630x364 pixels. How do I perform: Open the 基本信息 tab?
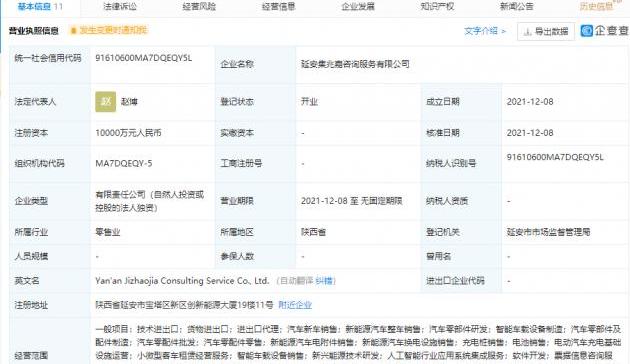[x=40, y=6]
